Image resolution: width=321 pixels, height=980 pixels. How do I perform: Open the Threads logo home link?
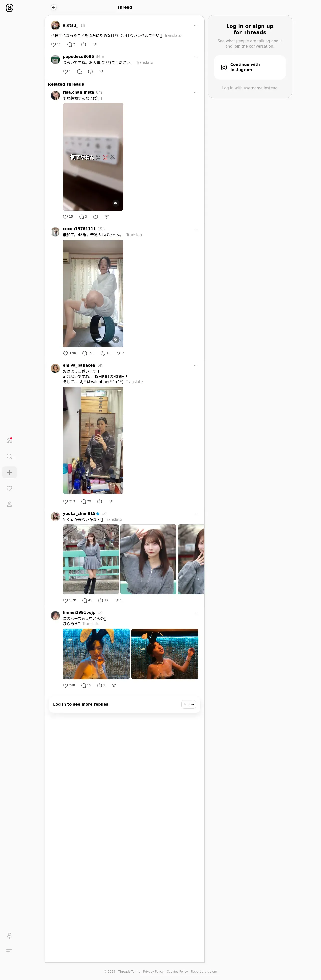click(9, 8)
